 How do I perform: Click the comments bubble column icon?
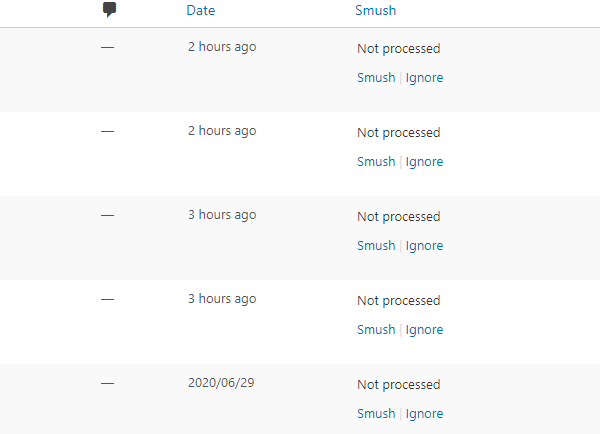tap(109, 10)
